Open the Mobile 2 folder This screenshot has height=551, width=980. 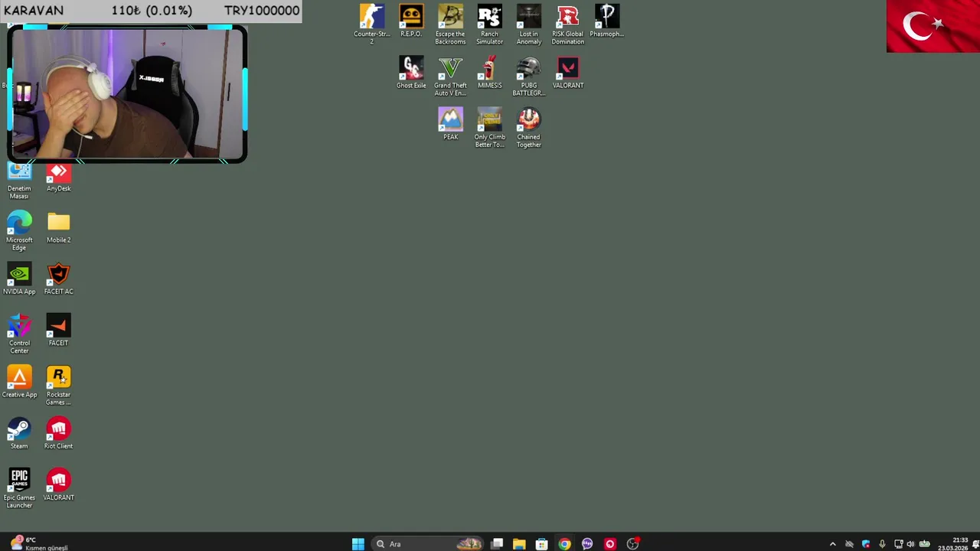(58, 227)
